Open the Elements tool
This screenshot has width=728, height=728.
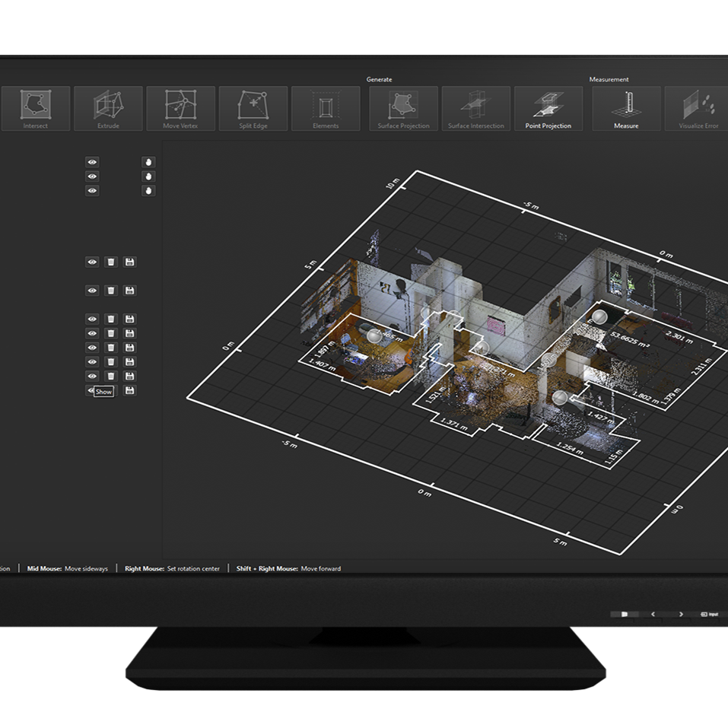[x=326, y=109]
